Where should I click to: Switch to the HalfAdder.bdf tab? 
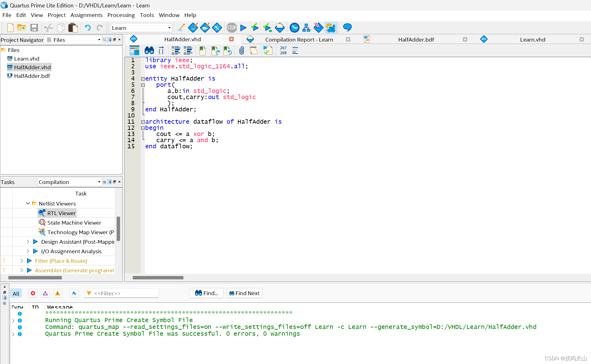coord(416,39)
